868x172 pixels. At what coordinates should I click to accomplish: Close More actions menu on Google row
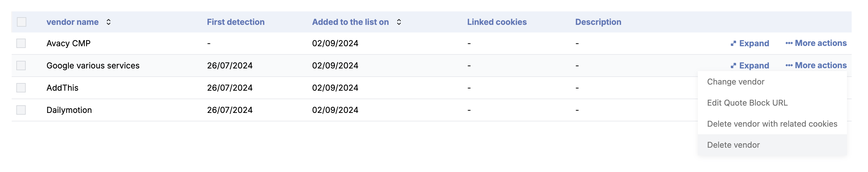(816, 65)
